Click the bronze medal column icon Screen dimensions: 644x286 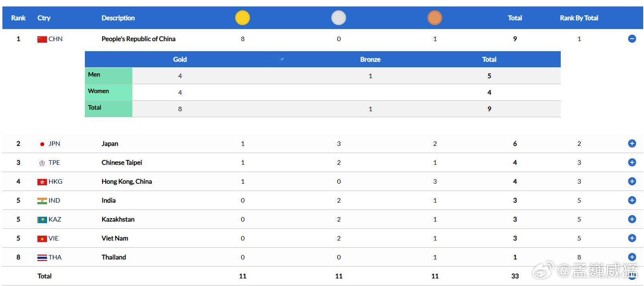coord(435,18)
